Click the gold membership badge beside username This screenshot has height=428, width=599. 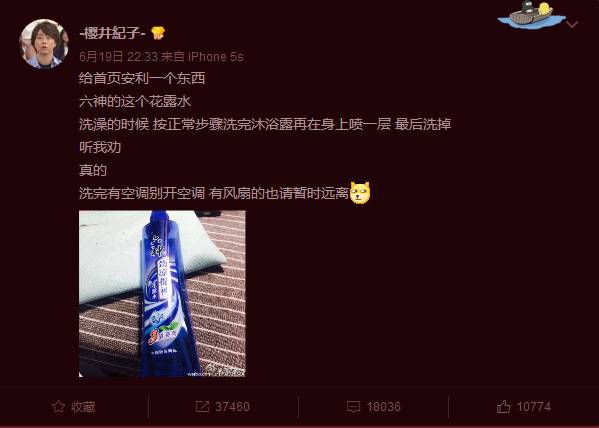tap(157, 33)
